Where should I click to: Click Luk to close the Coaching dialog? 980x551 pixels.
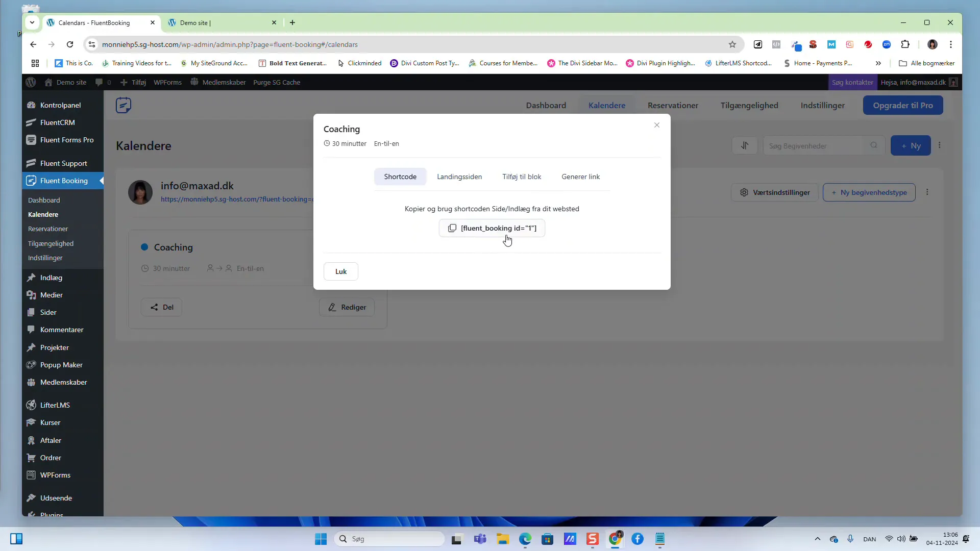tap(340, 271)
